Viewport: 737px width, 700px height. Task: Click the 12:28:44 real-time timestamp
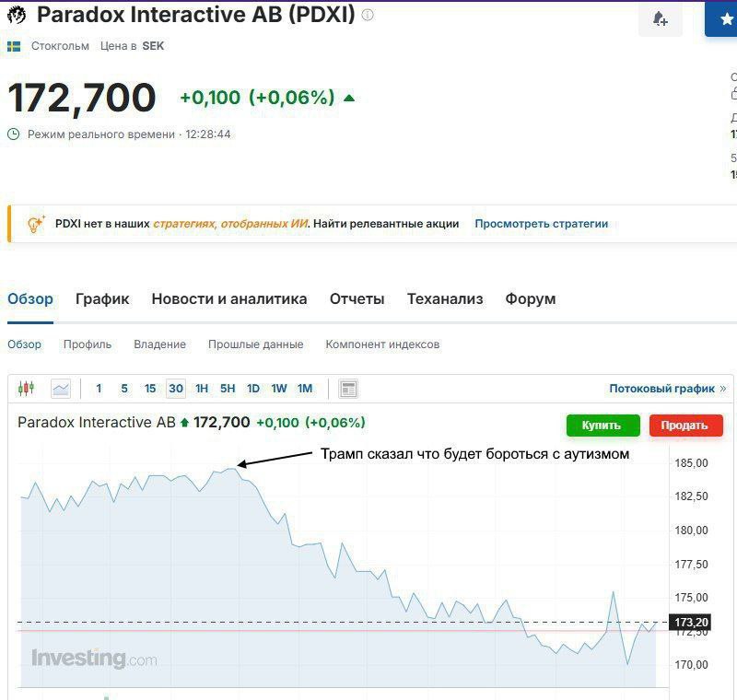click(x=208, y=134)
